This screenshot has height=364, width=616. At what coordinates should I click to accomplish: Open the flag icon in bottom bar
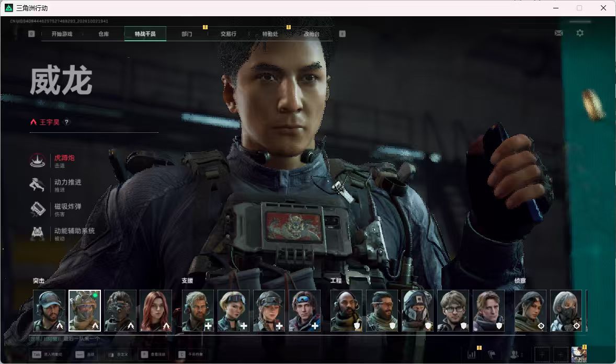click(x=492, y=355)
